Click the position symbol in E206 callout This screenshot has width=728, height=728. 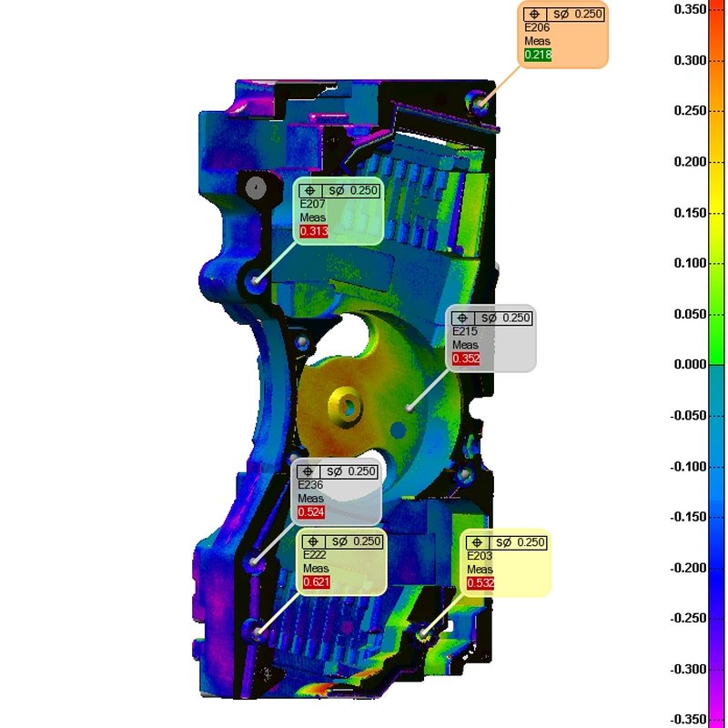[x=534, y=15]
